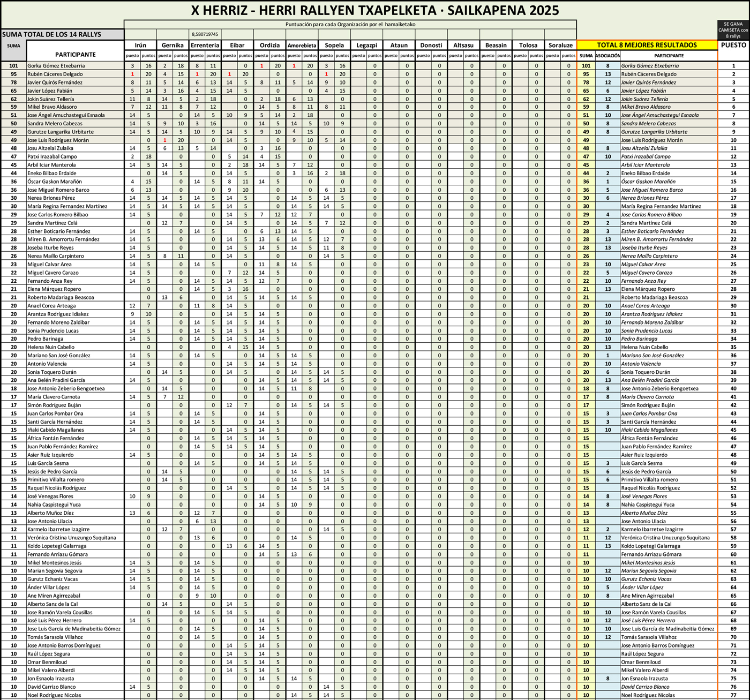This screenshot has height=700, width=750.
Task: Select the Tolosa column header
Action: pyautogui.click(x=528, y=45)
